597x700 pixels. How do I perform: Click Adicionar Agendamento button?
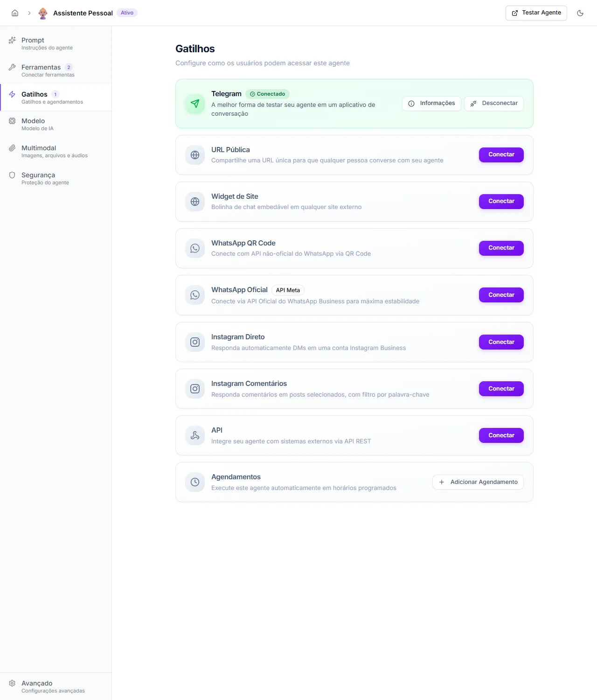click(x=478, y=482)
